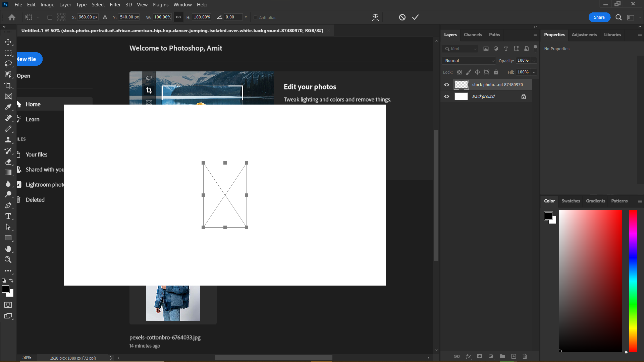Enable the Anti-alias checkbox
This screenshot has height=362, width=644.
(255, 17)
